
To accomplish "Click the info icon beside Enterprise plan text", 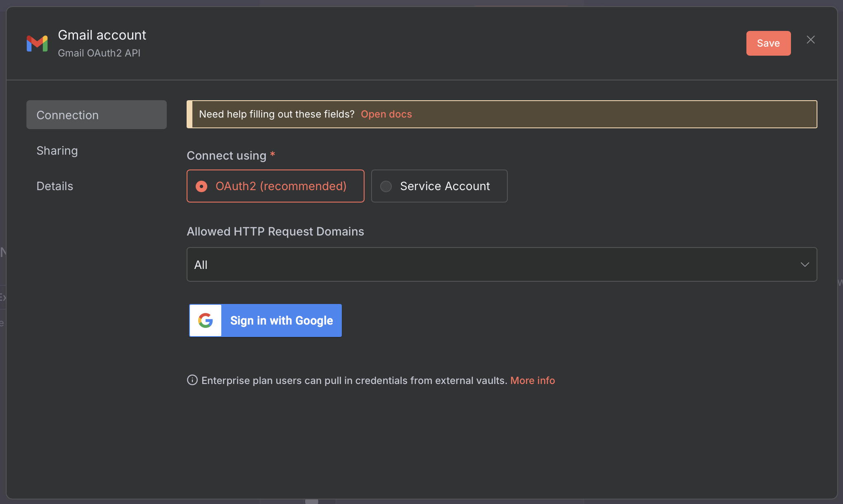I will tap(192, 380).
